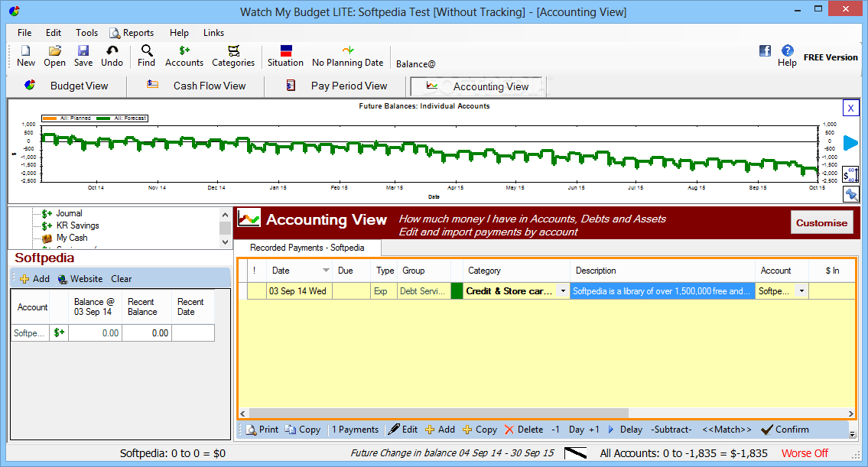This screenshot has width=868, height=467.
Task: Select KR Savings in account tree
Action: [77, 225]
